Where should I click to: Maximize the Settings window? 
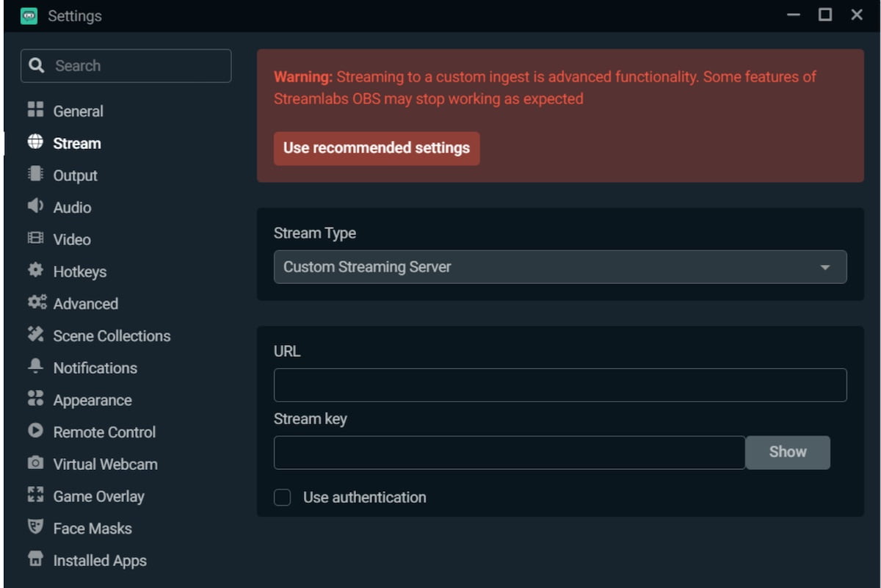[x=825, y=15]
